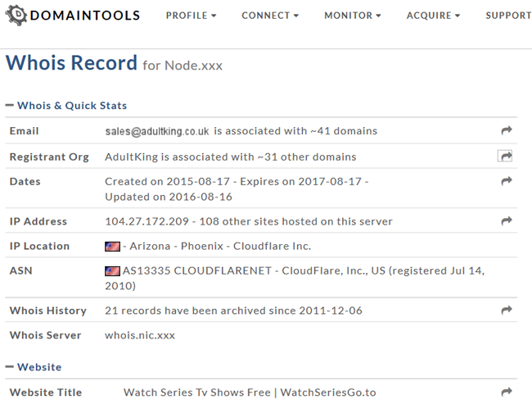This screenshot has width=532, height=404.
Task: Collapse the Whois & Quick Stats section
Action: (x=10, y=106)
